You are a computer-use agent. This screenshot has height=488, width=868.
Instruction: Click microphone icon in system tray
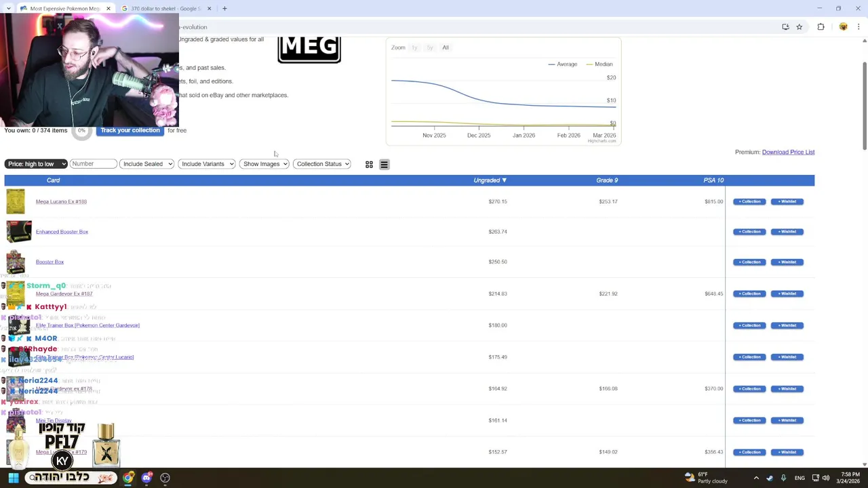click(x=783, y=478)
